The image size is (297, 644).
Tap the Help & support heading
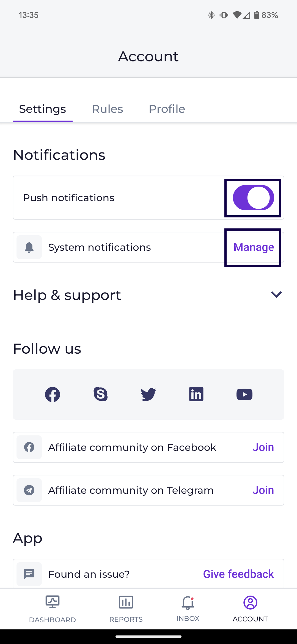click(x=67, y=295)
